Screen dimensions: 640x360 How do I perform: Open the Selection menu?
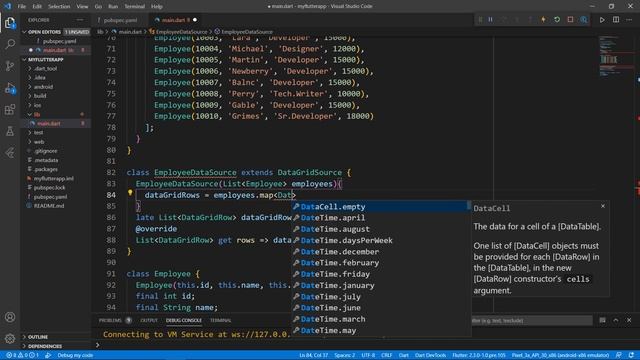(x=59, y=7)
